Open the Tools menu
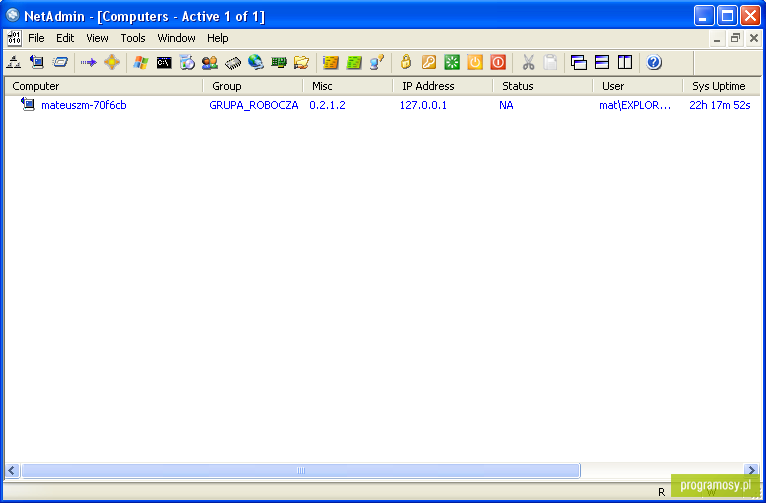 pyautogui.click(x=133, y=38)
